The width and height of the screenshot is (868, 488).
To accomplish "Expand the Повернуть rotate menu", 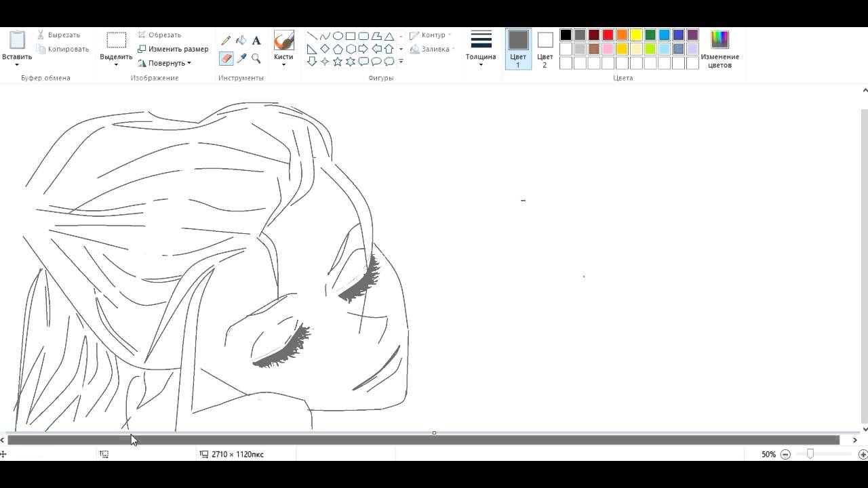I will [165, 63].
